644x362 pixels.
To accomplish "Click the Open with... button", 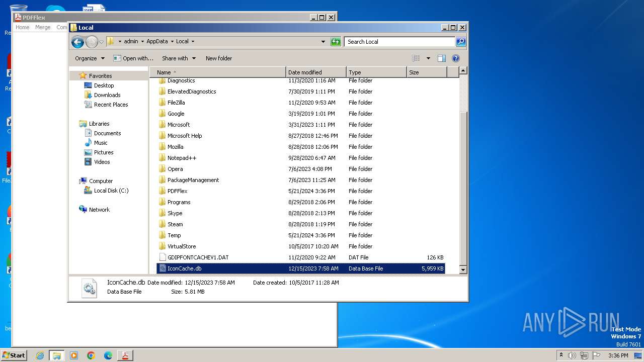I will 133,58.
